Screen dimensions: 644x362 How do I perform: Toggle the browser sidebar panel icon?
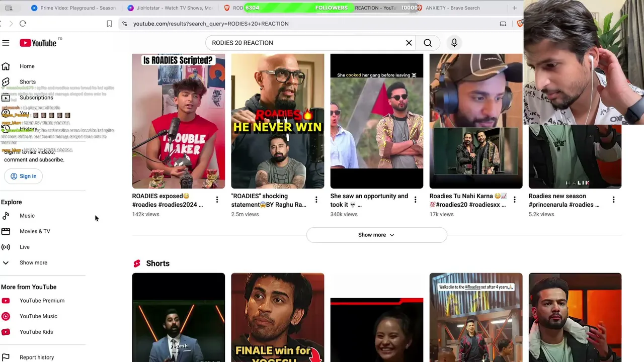point(9,8)
